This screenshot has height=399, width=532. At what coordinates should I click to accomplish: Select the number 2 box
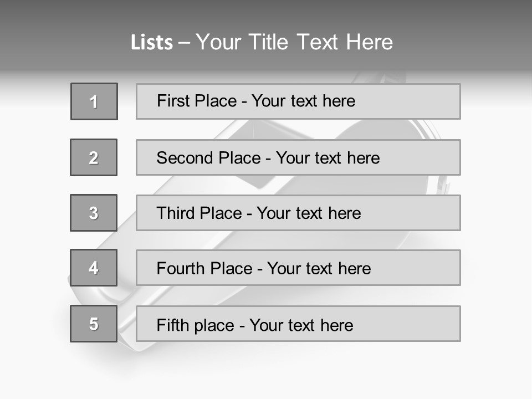(94, 157)
